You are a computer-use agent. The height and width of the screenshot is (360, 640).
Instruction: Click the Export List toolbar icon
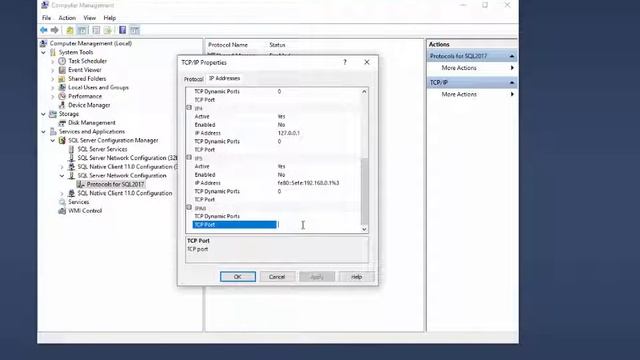tap(108, 30)
